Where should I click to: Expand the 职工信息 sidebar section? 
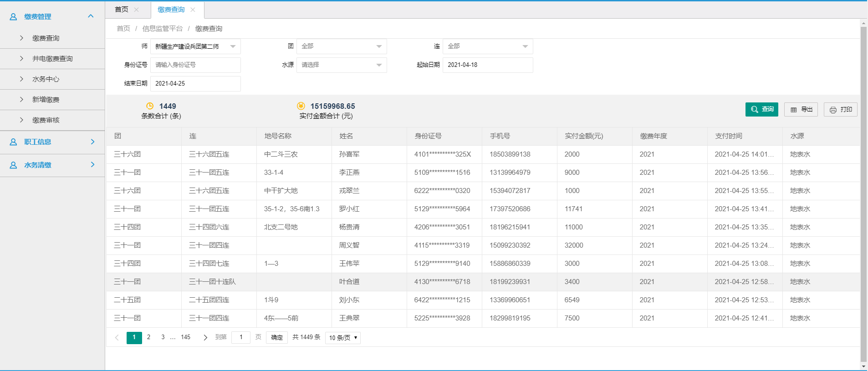click(92, 142)
